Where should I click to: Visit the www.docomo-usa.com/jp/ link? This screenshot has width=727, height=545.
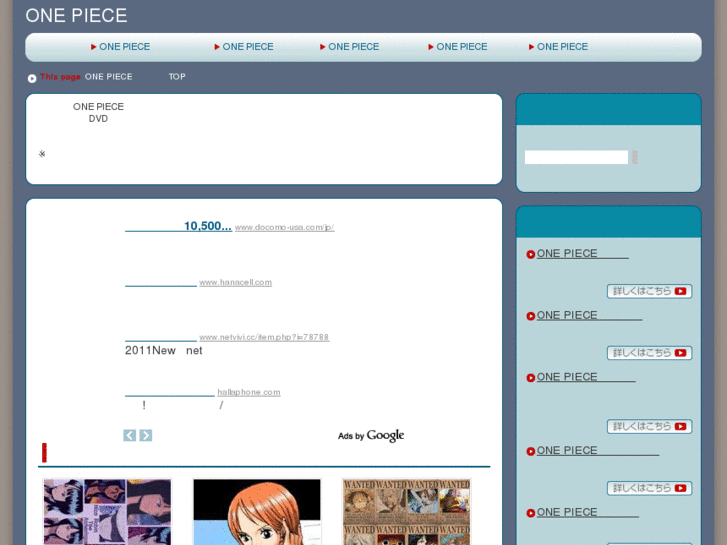[x=284, y=227]
